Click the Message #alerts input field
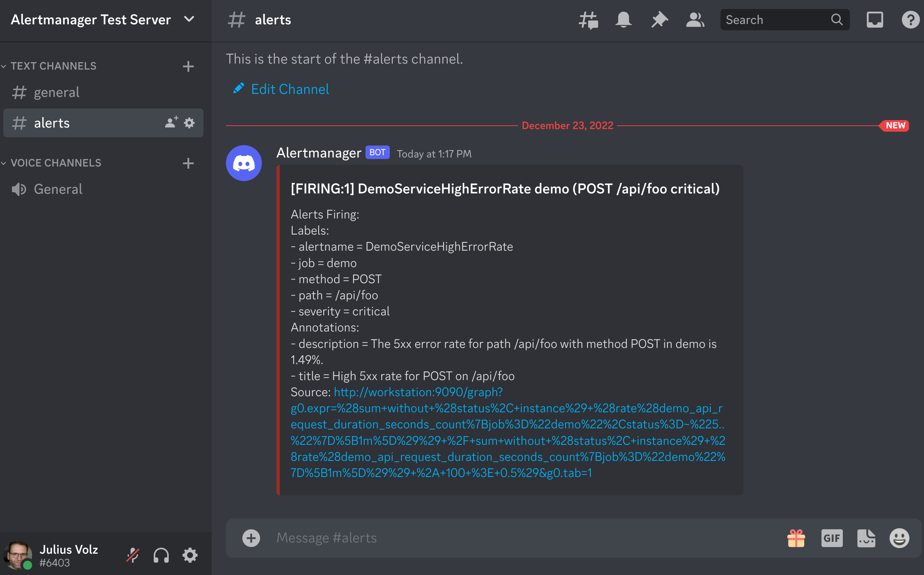 [456, 538]
